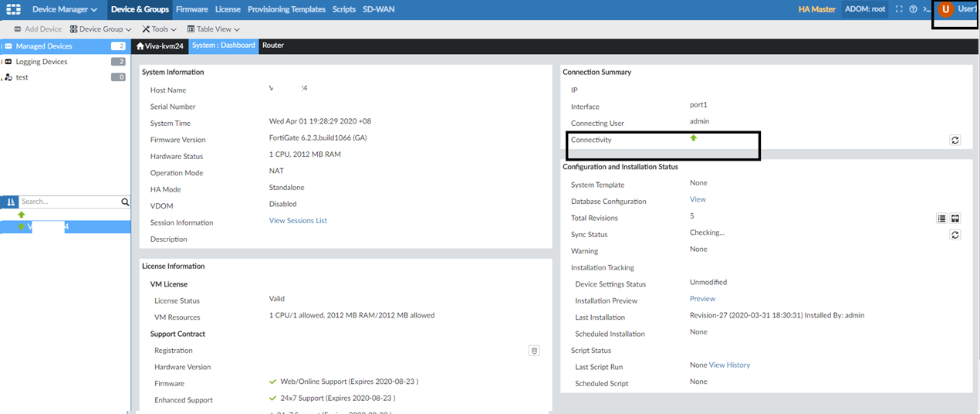This screenshot has width=980, height=414.
Task: Open the help question mark icon
Action: (913, 9)
